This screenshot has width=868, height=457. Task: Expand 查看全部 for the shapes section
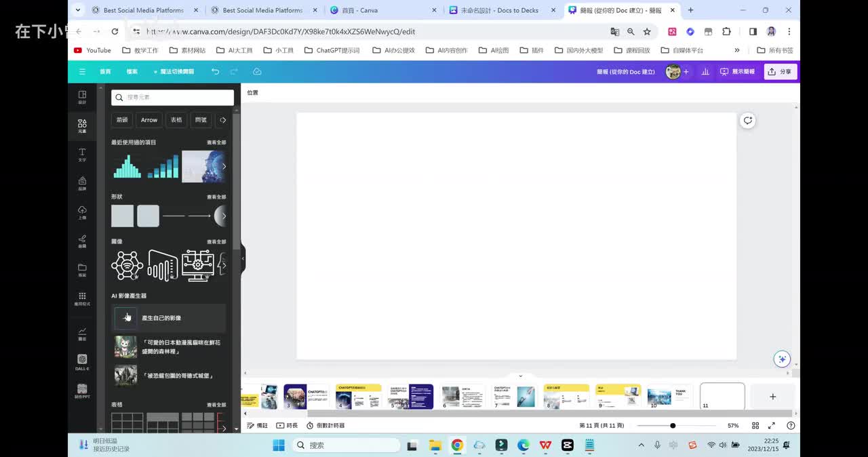click(x=216, y=197)
